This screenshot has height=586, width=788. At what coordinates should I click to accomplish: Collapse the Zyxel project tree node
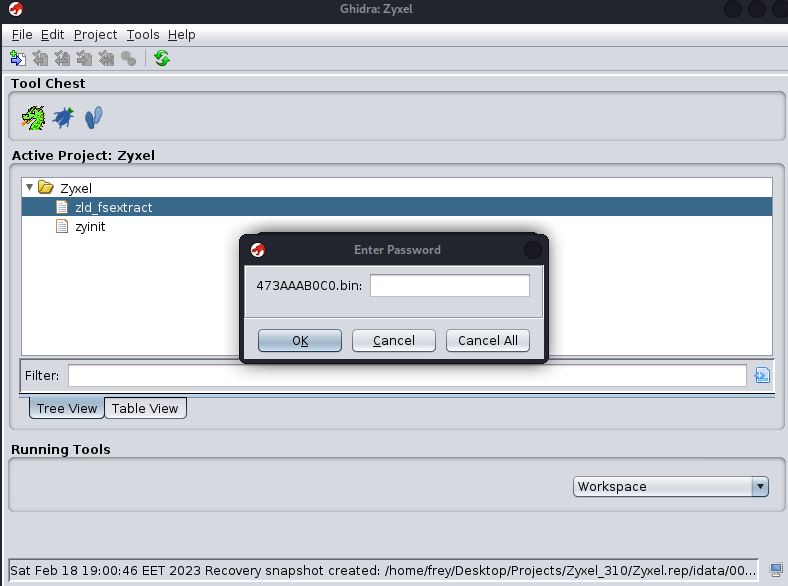(29, 187)
